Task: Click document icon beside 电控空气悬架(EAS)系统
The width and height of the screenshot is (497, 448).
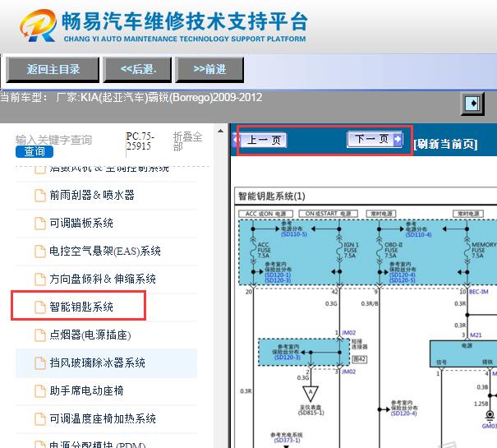Action: (x=40, y=251)
